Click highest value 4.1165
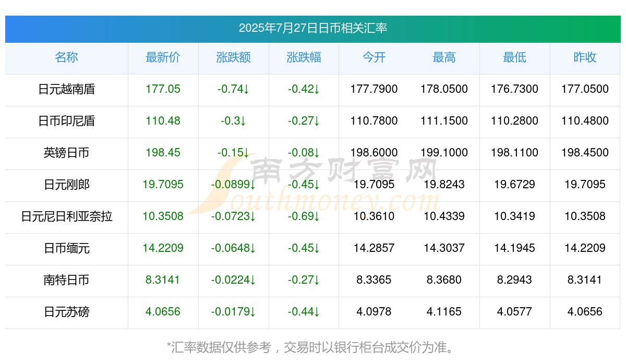 click(444, 312)
